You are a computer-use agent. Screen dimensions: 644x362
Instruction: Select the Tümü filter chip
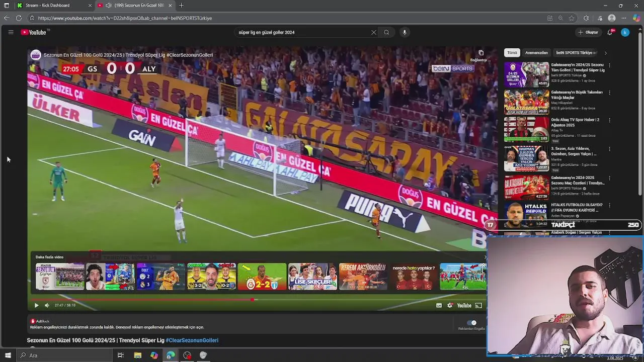[512, 53]
